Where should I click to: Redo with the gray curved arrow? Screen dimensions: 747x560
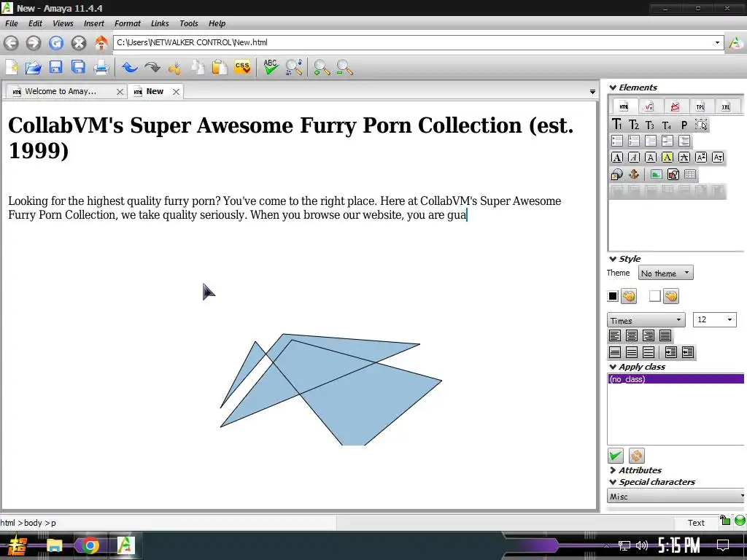pyautogui.click(x=152, y=68)
